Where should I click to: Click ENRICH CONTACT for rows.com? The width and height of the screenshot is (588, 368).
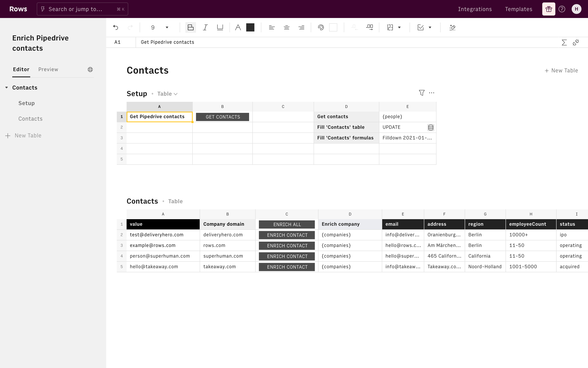click(x=287, y=246)
